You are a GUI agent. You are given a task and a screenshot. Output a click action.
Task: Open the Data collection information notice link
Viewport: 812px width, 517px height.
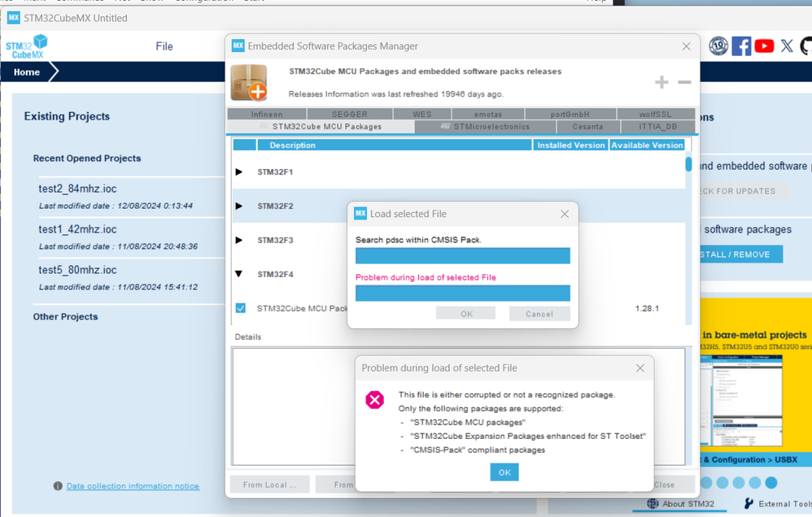(x=133, y=486)
